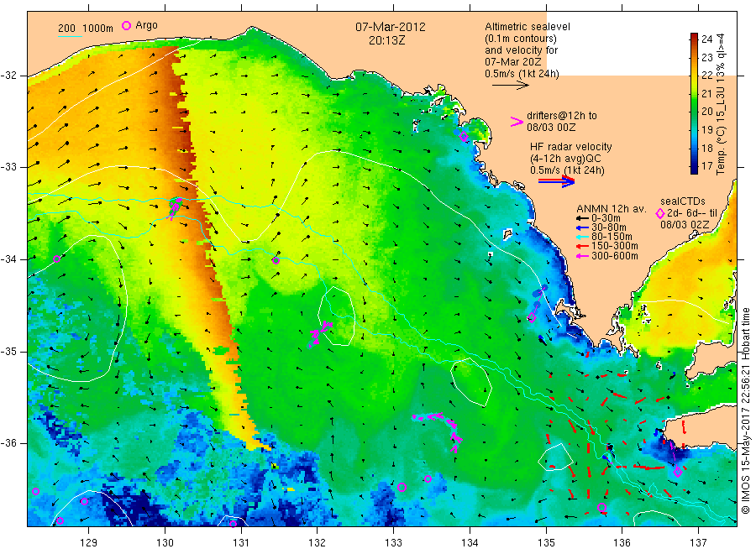756x554 pixels.
Task: Click the '1000m' bathymetry label
Action: click(x=98, y=29)
